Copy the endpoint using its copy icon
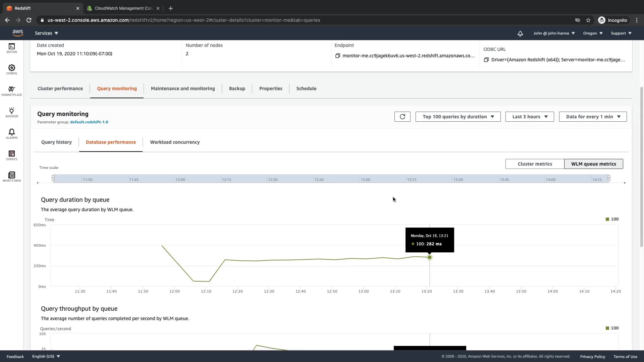Image resolution: width=644 pixels, height=362 pixels. 337,56
